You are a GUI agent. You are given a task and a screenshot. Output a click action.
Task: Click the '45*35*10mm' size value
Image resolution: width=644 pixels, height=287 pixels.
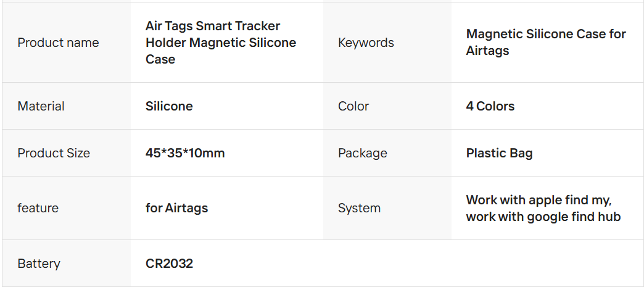pyautogui.click(x=185, y=153)
